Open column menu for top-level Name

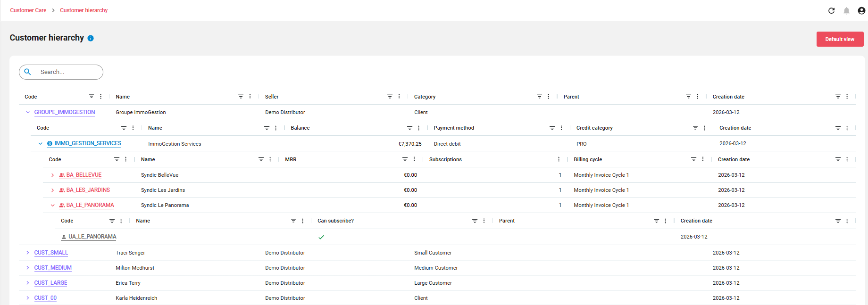250,96
